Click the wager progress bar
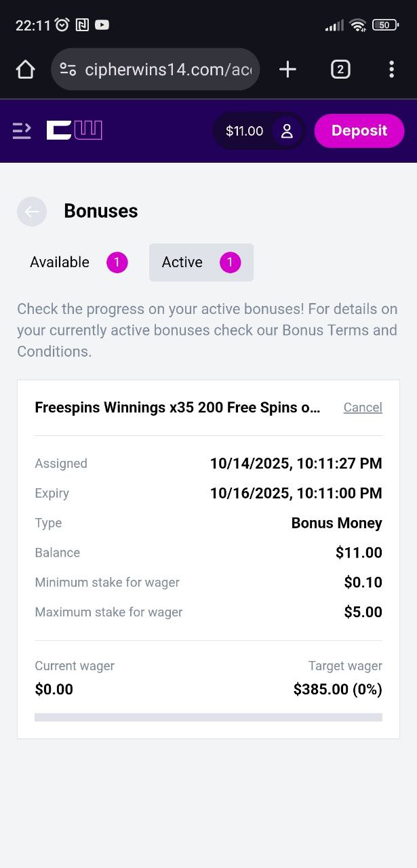This screenshot has height=868, width=417. tap(208, 717)
